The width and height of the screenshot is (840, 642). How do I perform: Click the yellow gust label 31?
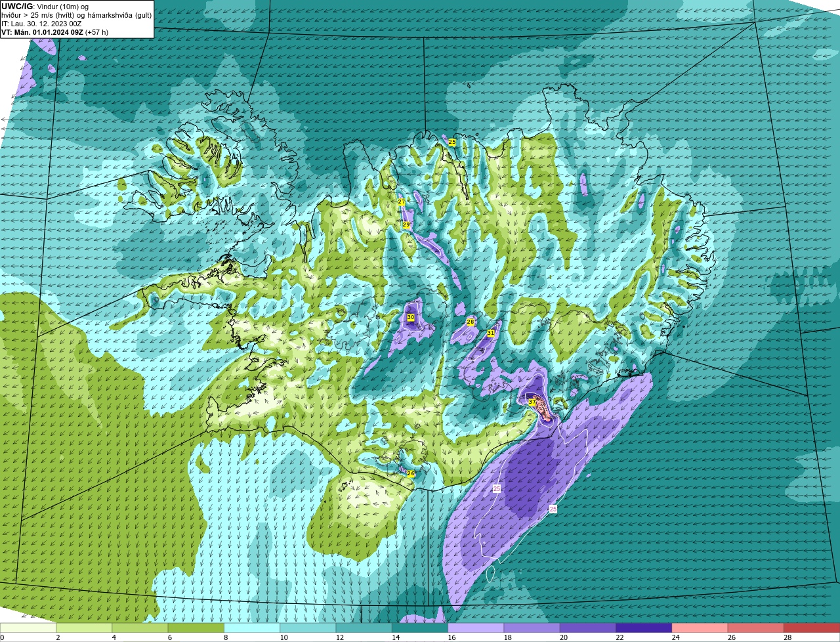(491, 333)
